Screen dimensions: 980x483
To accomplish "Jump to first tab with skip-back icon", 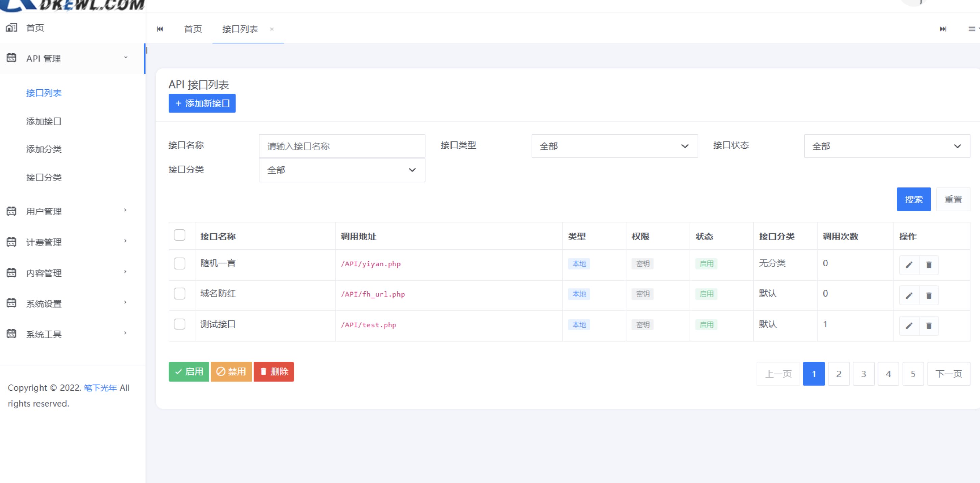I will (160, 29).
